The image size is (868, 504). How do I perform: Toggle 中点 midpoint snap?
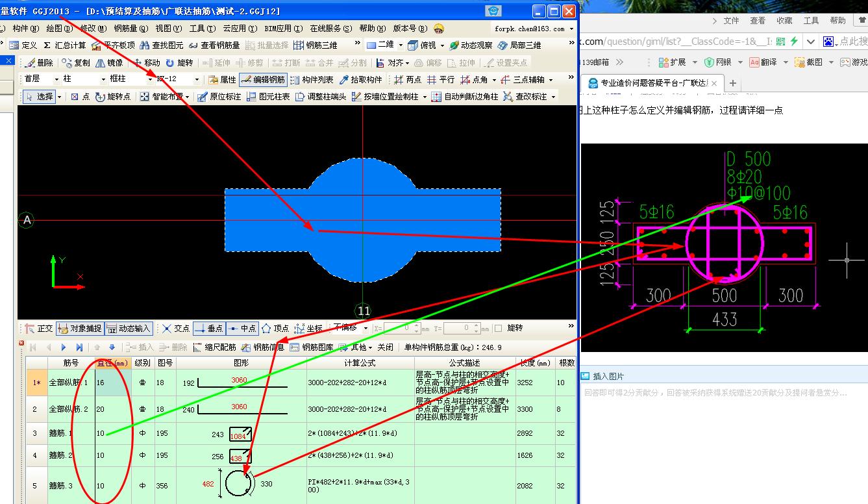tap(242, 329)
